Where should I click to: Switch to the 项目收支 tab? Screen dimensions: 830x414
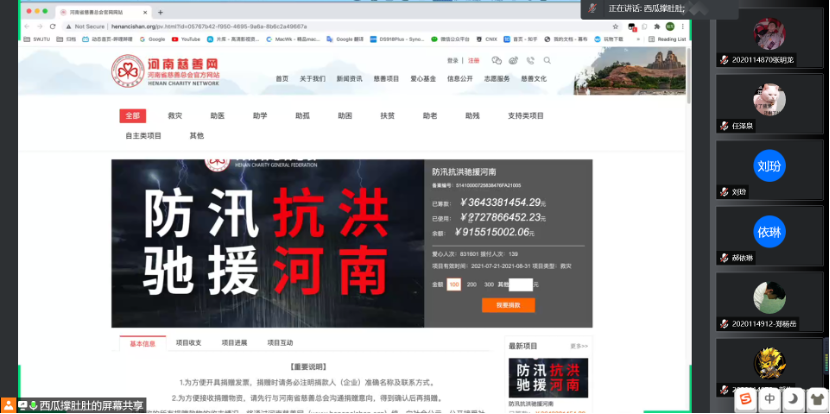tap(188, 343)
